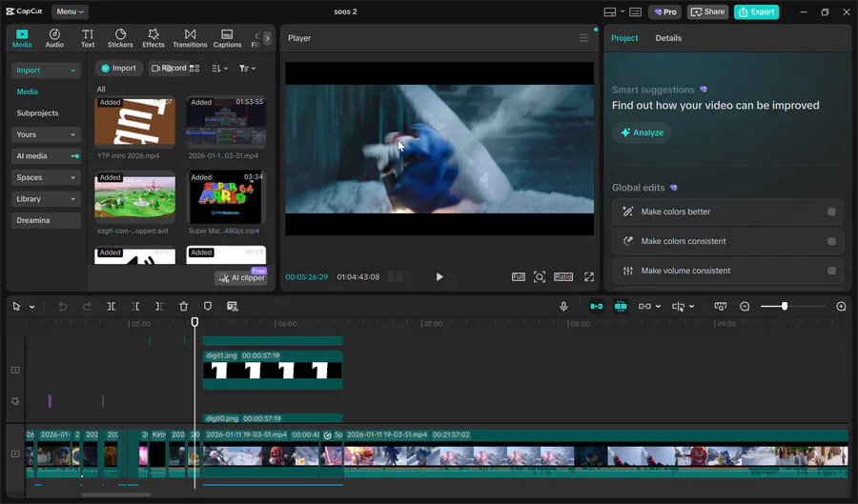Show more tool tabs with arrow

point(267,38)
